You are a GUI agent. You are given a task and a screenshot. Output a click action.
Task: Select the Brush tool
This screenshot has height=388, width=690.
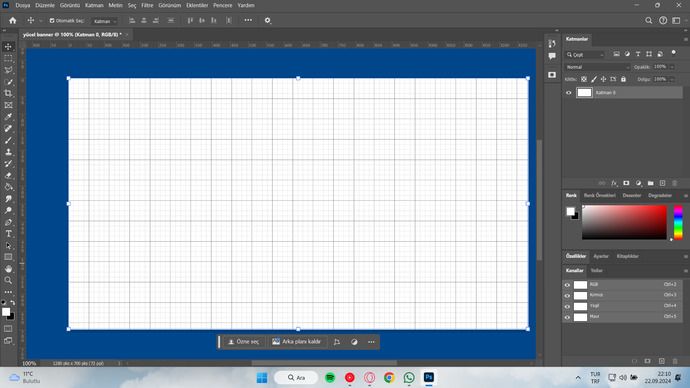(x=8, y=140)
